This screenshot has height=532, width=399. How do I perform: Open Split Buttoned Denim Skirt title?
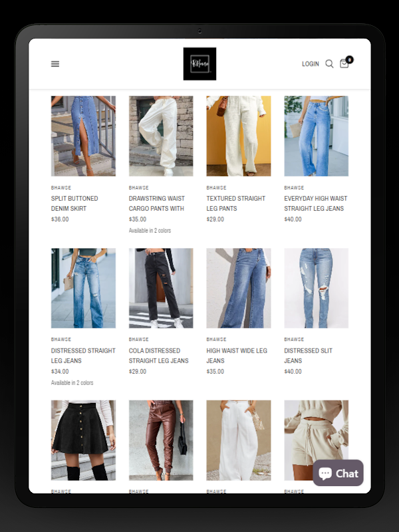point(74,203)
